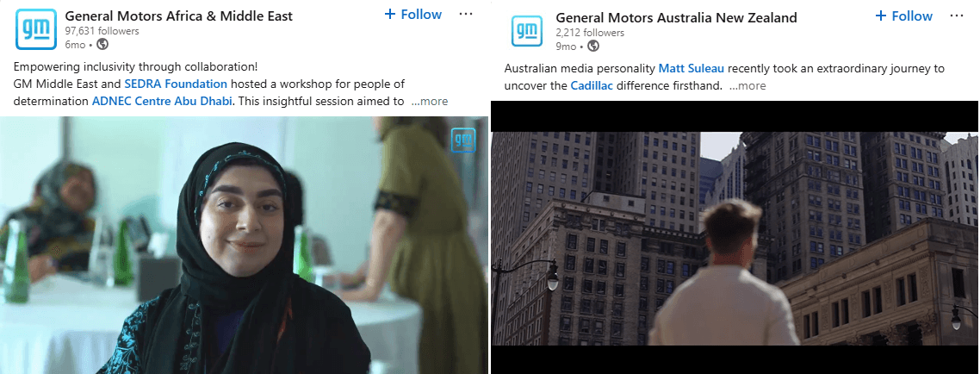Image resolution: width=980 pixels, height=374 pixels.
Task: Open General Motors Africa & Middle East page title
Action: pos(179,16)
